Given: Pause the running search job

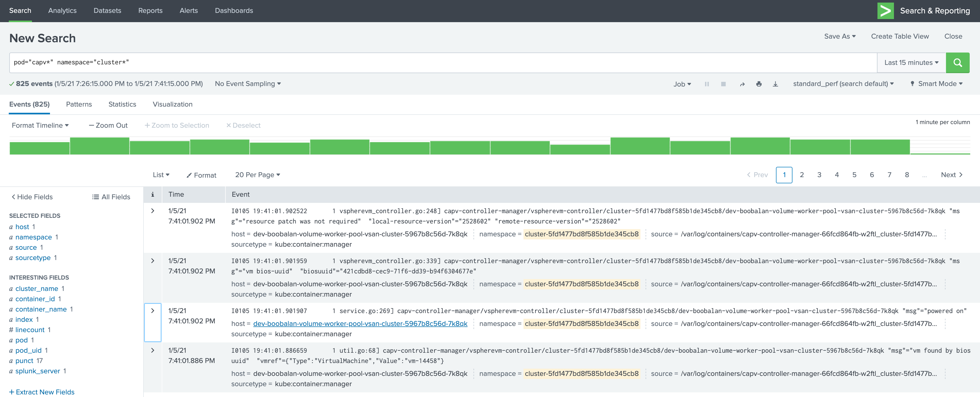Looking at the screenshot, I should pyautogui.click(x=706, y=84).
